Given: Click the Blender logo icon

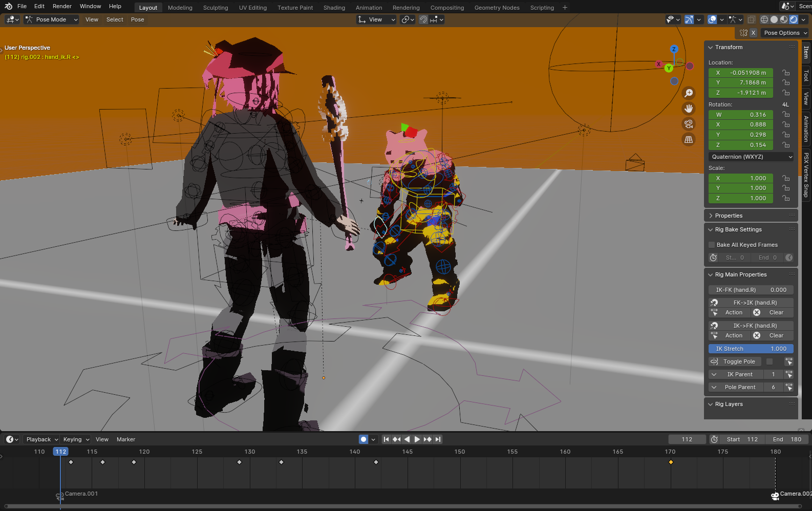Looking at the screenshot, I should (x=8, y=6).
